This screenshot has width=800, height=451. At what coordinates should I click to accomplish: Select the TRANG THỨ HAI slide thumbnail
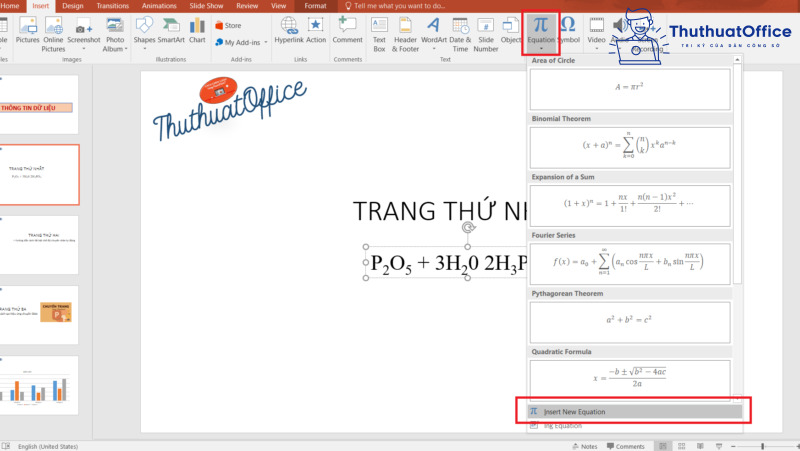coord(39,245)
